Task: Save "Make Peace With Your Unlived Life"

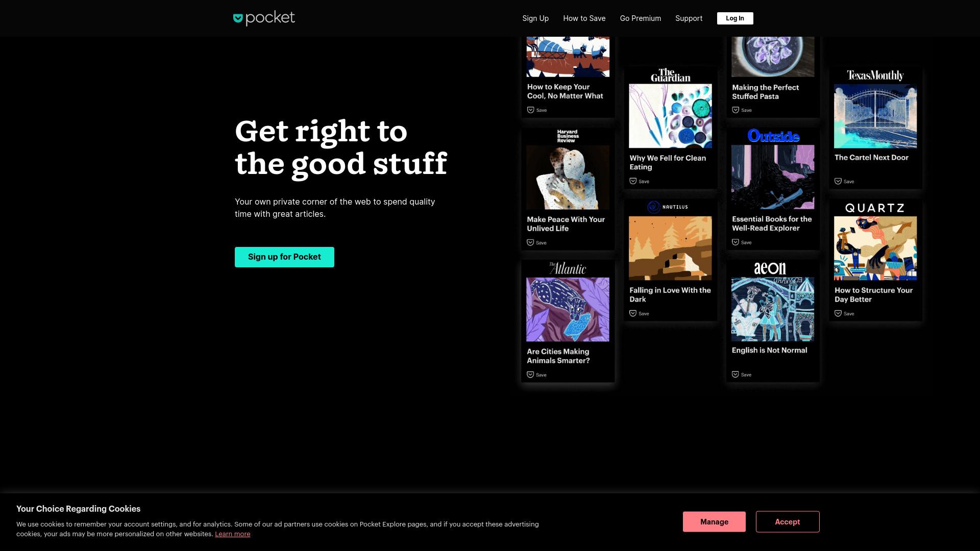Action: tap(536, 243)
